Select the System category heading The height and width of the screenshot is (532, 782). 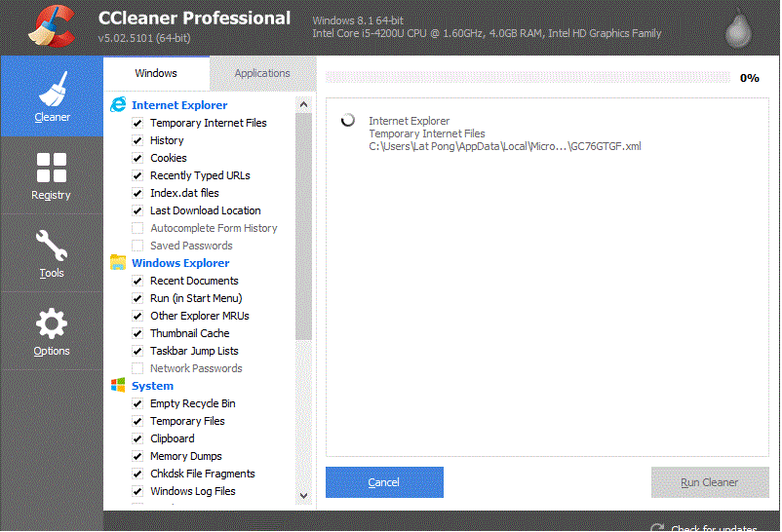(x=153, y=386)
